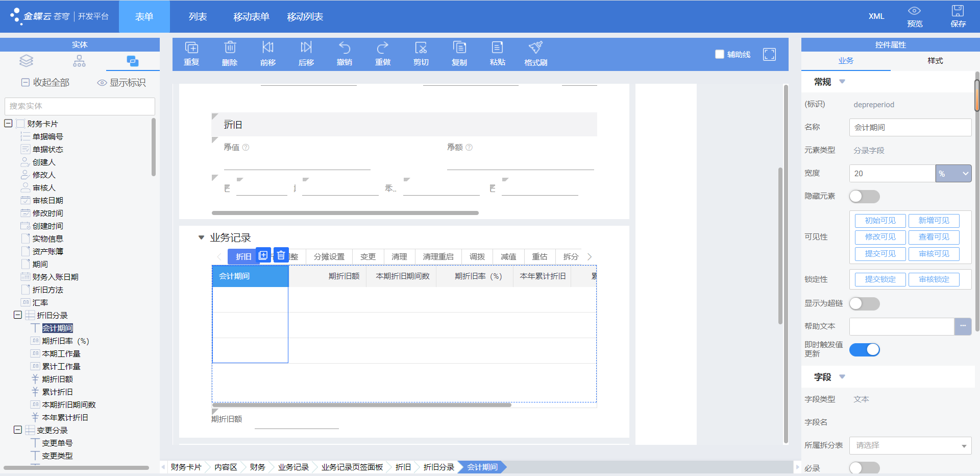Switch to the 列表 top tab

198,17
